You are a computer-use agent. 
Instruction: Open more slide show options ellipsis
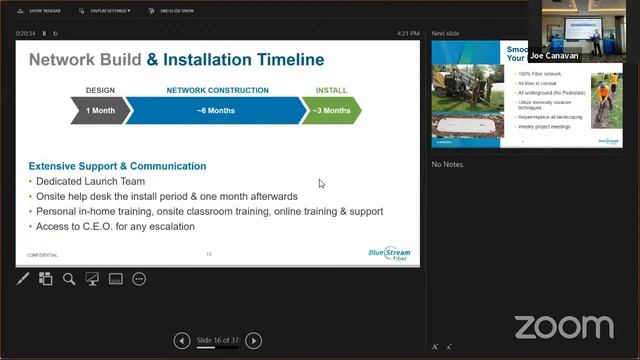tap(139, 279)
